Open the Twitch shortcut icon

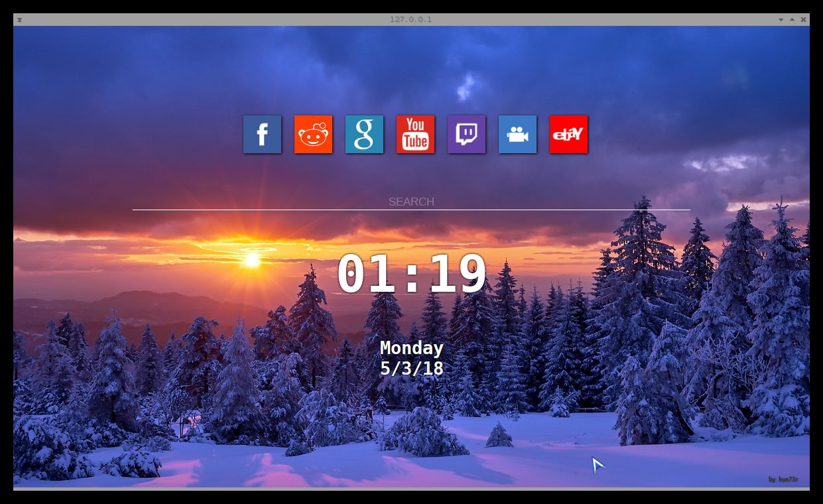pyautogui.click(x=466, y=134)
